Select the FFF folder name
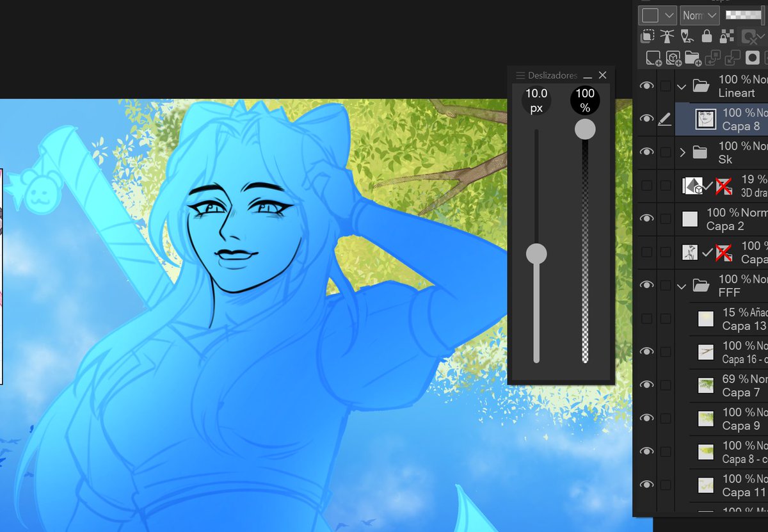The height and width of the screenshot is (532, 768). pyautogui.click(x=730, y=293)
